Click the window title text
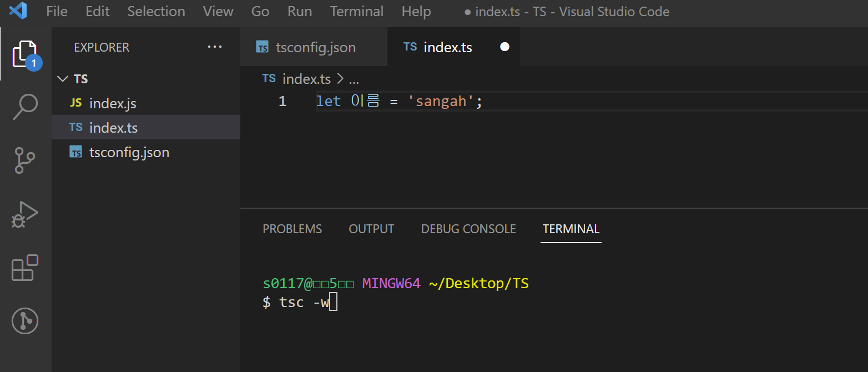 tap(567, 11)
